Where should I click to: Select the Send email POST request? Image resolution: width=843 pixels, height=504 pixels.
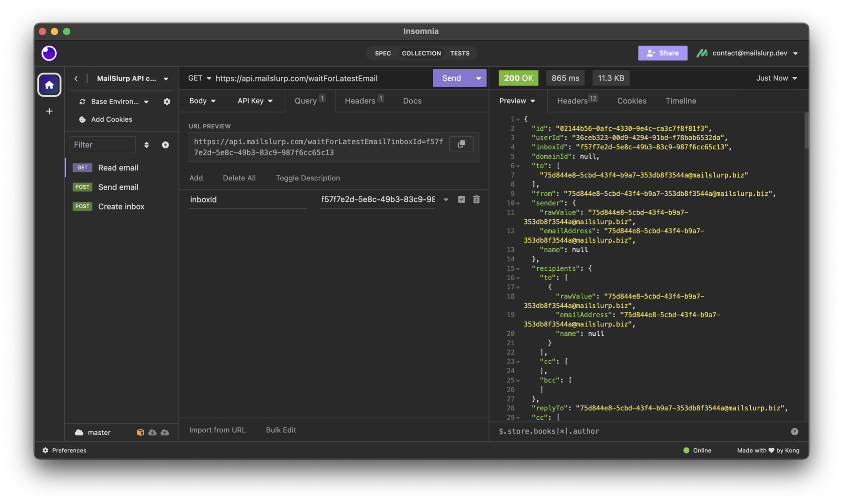122,187
